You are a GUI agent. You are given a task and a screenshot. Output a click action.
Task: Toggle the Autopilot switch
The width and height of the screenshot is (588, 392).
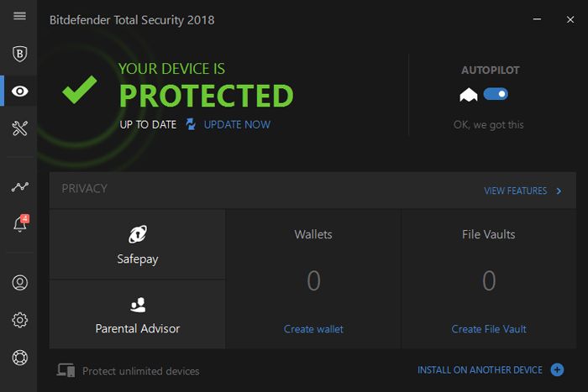point(496,95)
